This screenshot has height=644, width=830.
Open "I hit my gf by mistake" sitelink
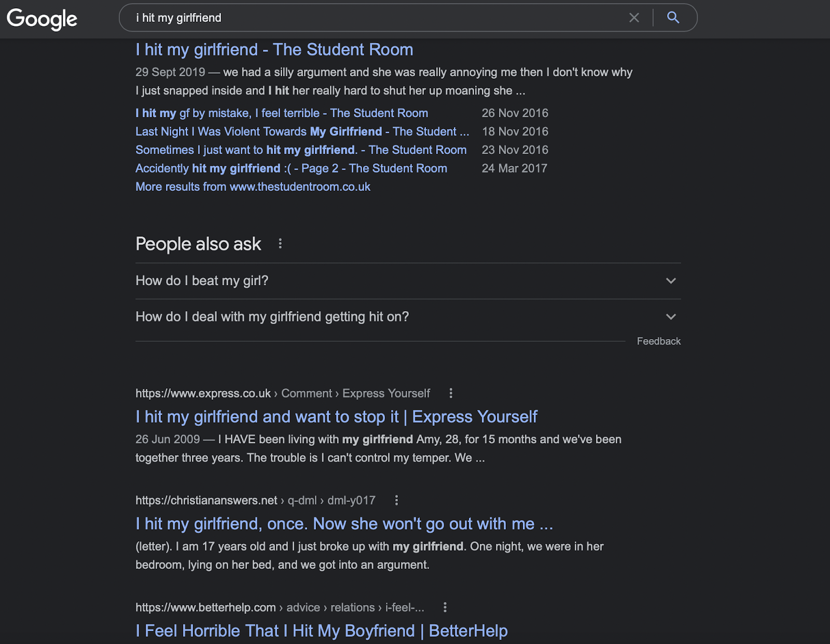(282, 113)
